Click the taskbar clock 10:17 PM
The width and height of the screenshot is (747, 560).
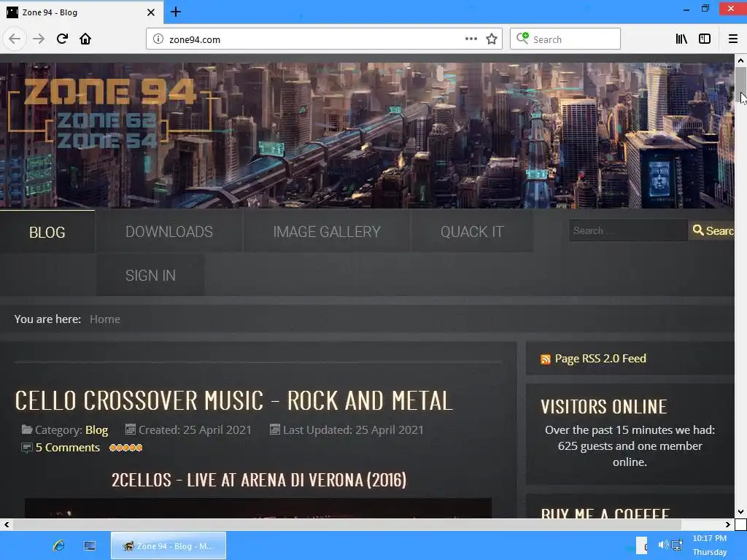[x=709, y=539]
